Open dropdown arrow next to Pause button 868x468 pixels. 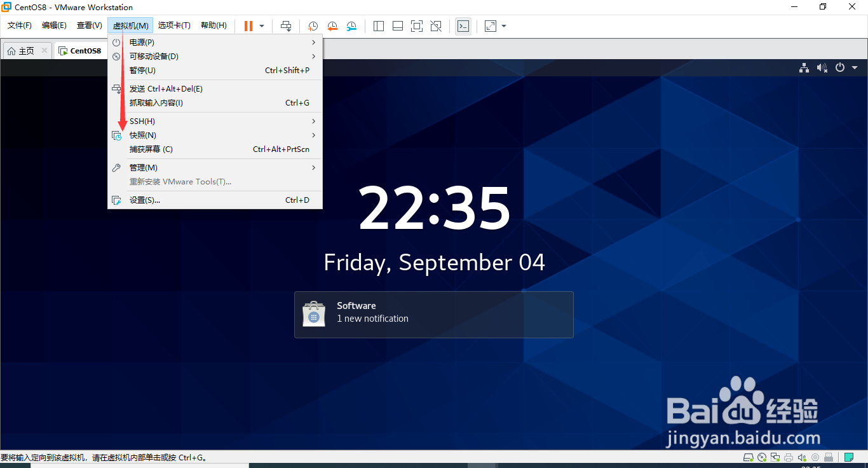pyautogui.click(x=262, y=26)
